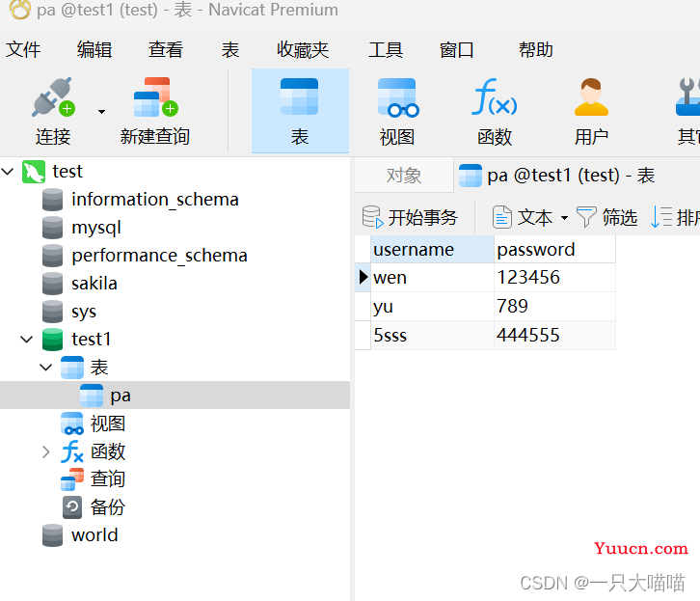Click the Connection (连接) plug icon
Viewport: 700px width, 601px height.
point(54,97)
